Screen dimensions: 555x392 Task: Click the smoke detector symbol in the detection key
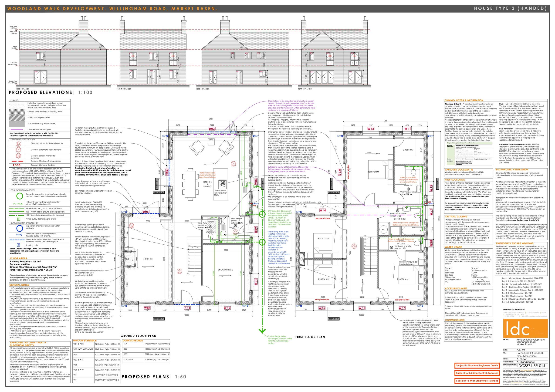pos(19,144)
